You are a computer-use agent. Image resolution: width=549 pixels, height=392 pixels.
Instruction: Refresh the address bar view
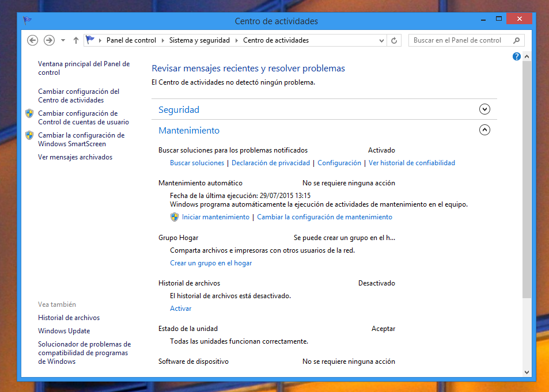tap(394, 40)
